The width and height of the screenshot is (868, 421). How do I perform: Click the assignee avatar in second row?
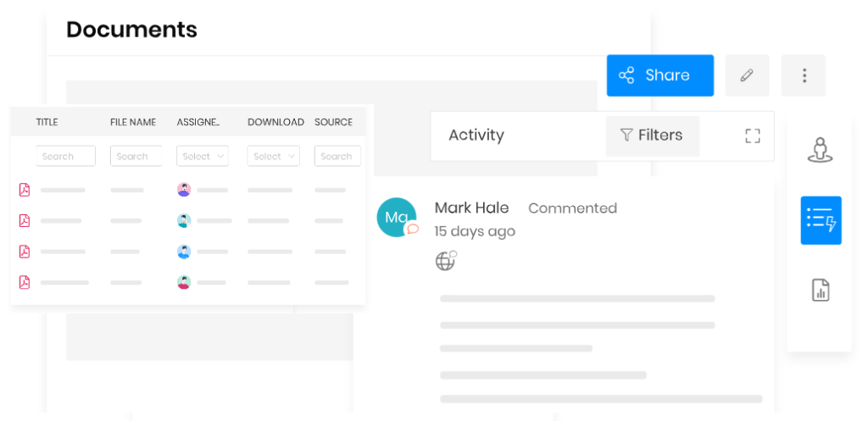(184, 220)
